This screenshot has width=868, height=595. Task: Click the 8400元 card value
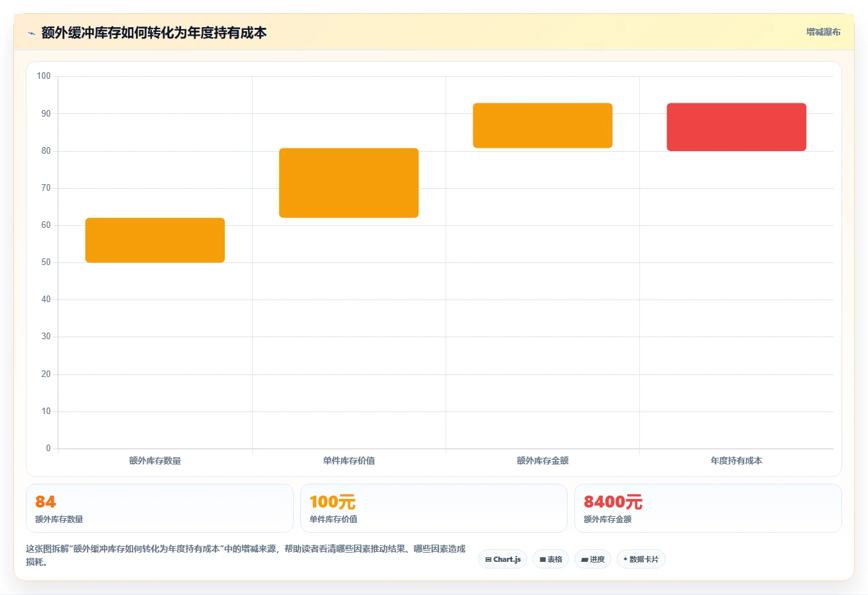(x=613, y=502)
